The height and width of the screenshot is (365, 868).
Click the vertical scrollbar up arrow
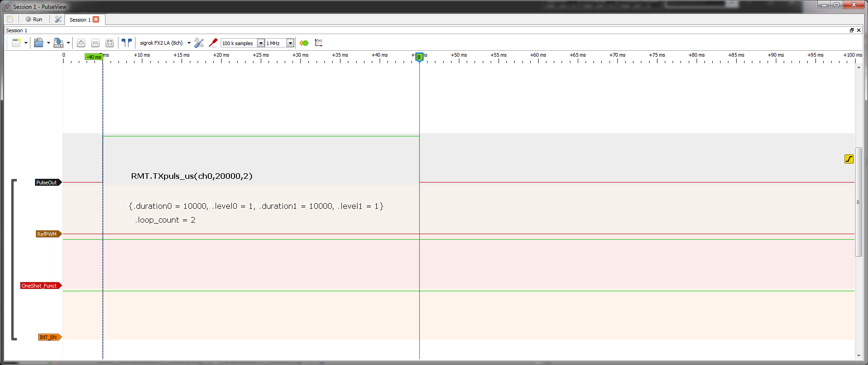coord(858,67)
